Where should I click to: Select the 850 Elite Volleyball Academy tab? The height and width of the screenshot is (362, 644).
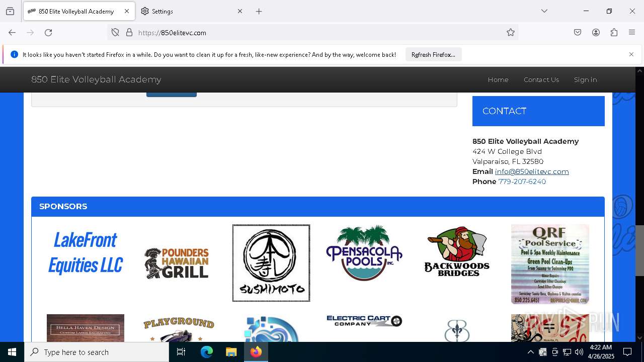pyautogui.click(x=79, y=11)
